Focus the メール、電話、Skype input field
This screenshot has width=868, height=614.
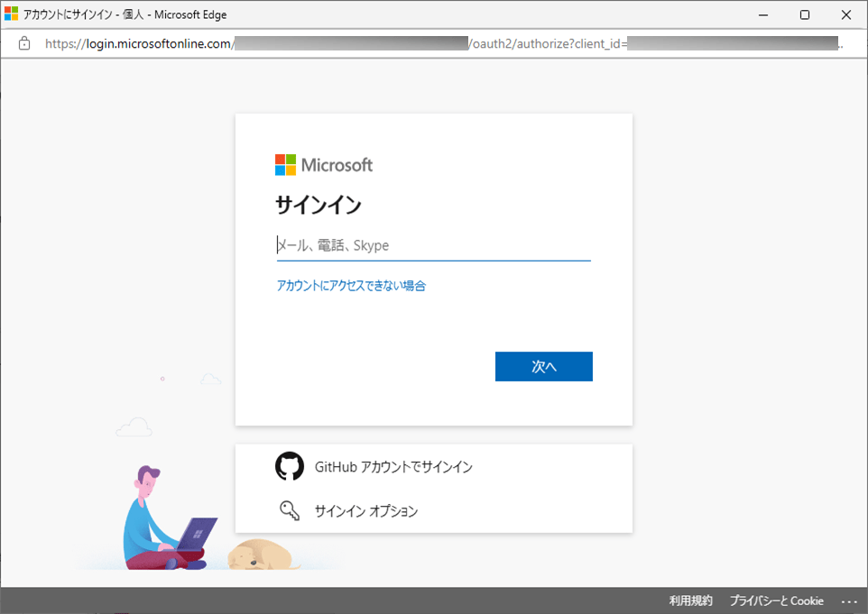click(x=433, y=245)
